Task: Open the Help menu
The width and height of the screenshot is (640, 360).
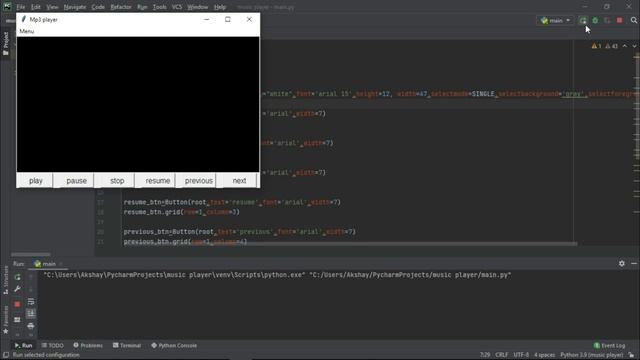Action: coord(220,7)
